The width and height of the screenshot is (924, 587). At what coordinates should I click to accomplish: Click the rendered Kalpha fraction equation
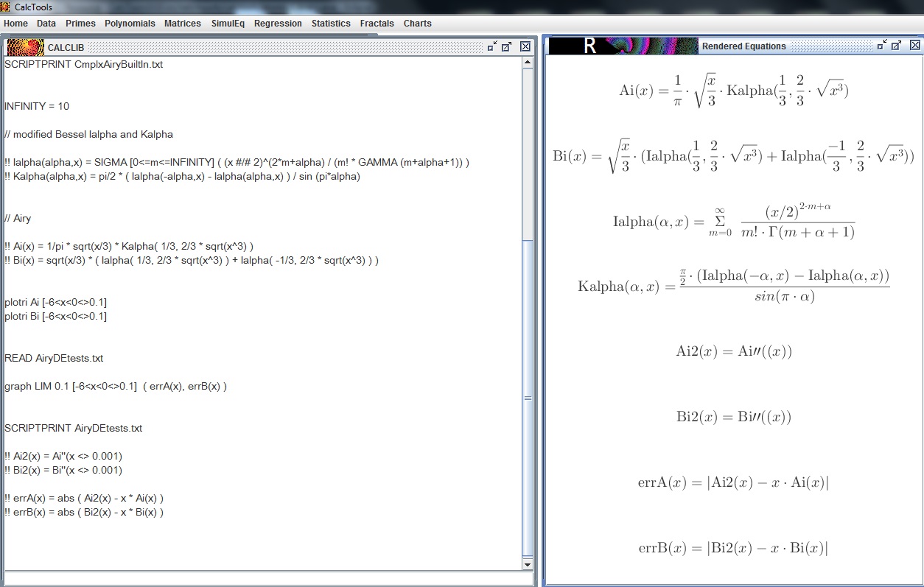point(734,286)
